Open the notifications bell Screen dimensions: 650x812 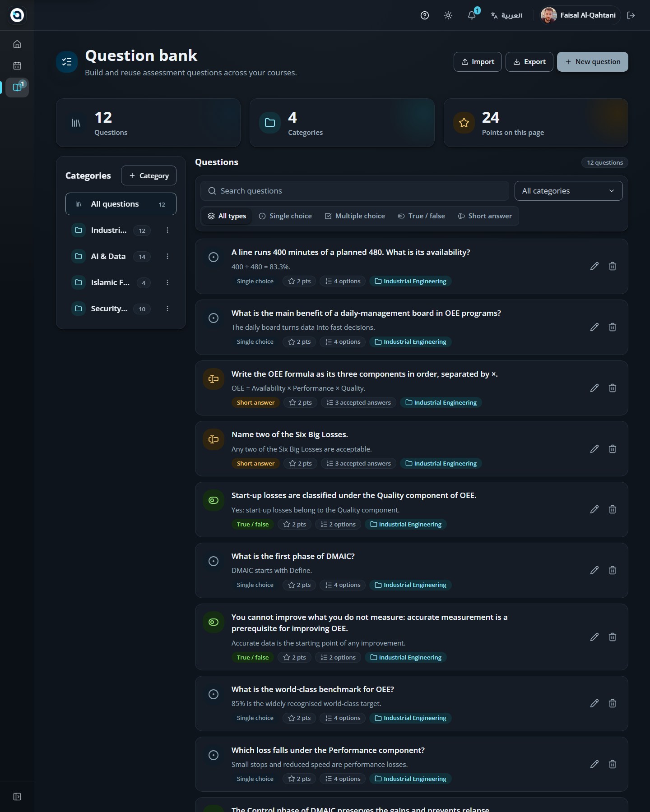(x=472, y=15)
